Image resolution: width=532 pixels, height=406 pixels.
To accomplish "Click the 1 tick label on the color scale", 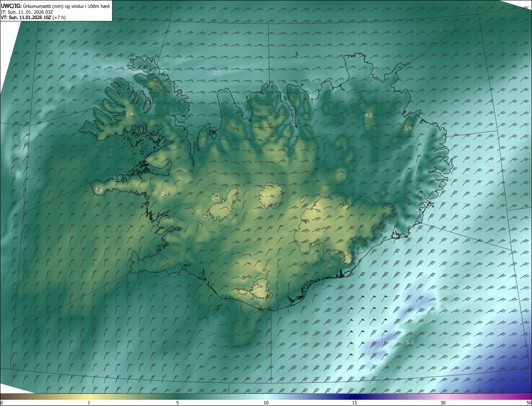I will [x=89, y=403].
